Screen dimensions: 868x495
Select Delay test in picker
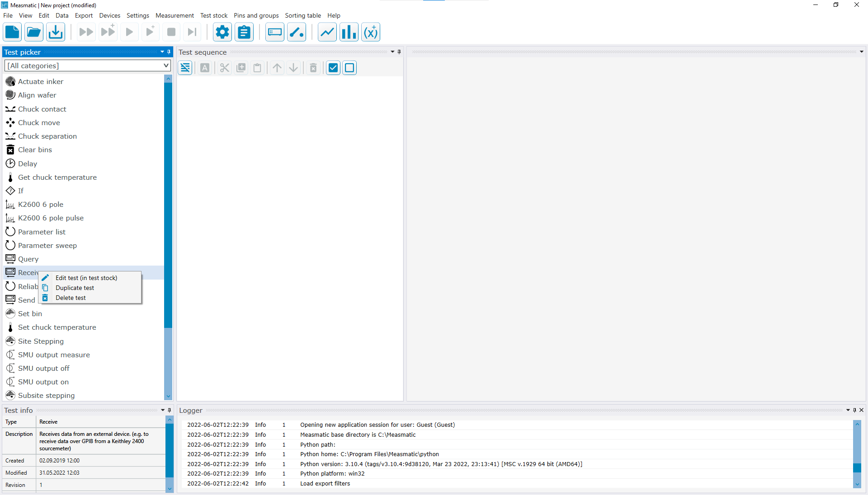point(84,163)
